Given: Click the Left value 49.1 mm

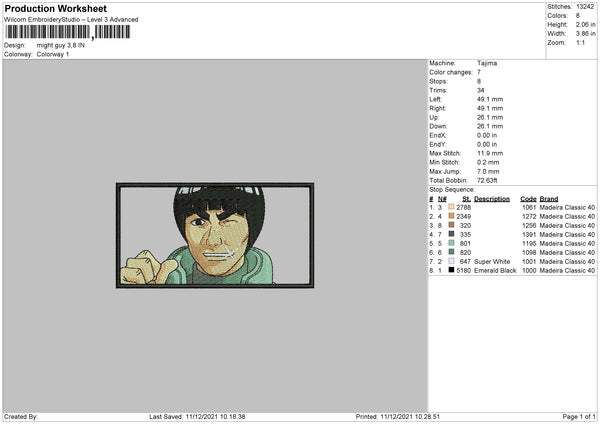Looking at the screenshot, I should 490,99.
